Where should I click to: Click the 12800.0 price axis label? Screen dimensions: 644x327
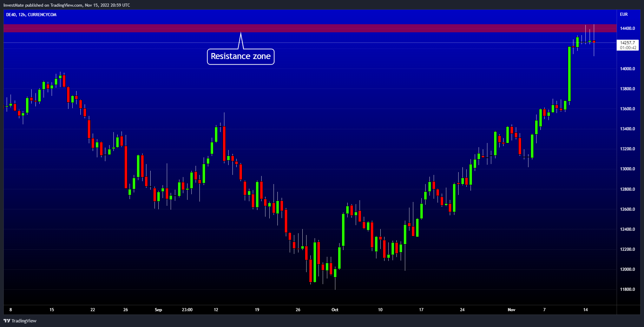[x=627, y=189]
